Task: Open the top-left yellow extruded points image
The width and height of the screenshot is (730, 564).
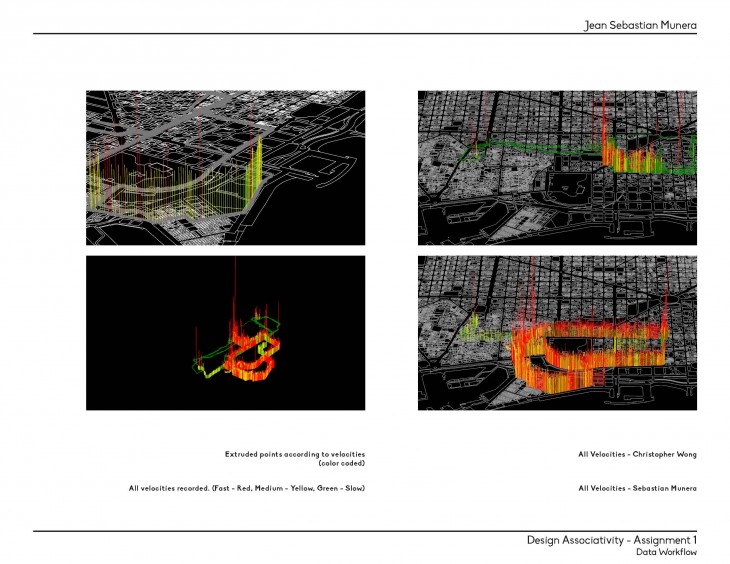Action: tap(225, 168)
